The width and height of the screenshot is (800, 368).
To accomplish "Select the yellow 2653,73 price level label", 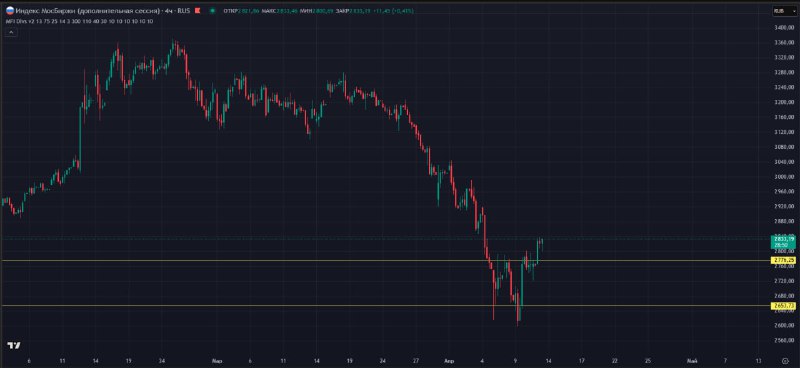I will point(783,306).
